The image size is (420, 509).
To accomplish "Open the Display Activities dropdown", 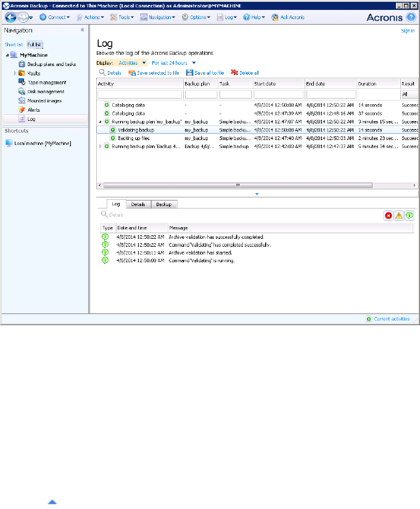I will [132, 63].
